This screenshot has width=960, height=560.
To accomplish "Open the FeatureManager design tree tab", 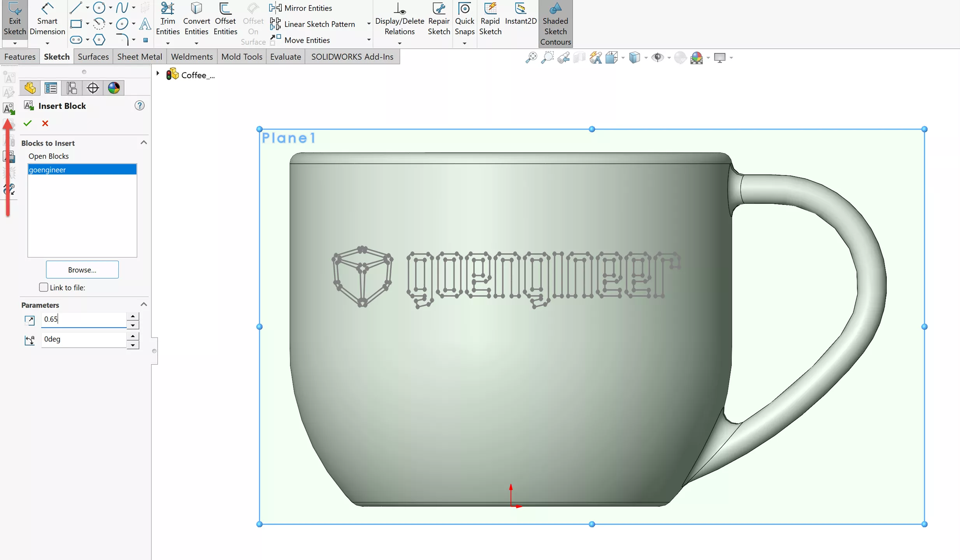I will pyautogui.click(x=30, y=88).
